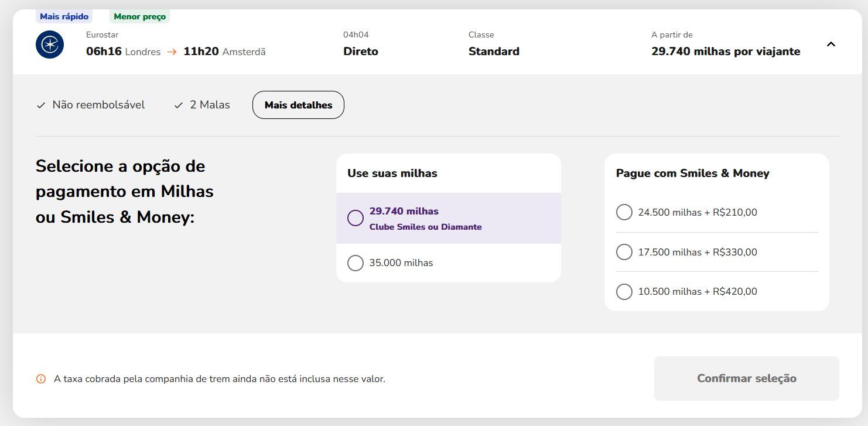This screenshot has height=426, width=868.
Task: Click the Clube Smiles ou Diamante label
Action: click(x=426, y=227)
